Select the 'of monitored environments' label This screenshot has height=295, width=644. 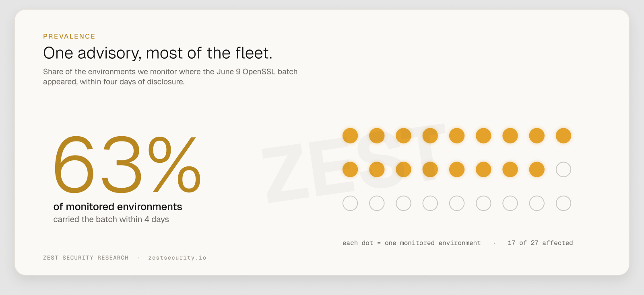pos(118,207)
